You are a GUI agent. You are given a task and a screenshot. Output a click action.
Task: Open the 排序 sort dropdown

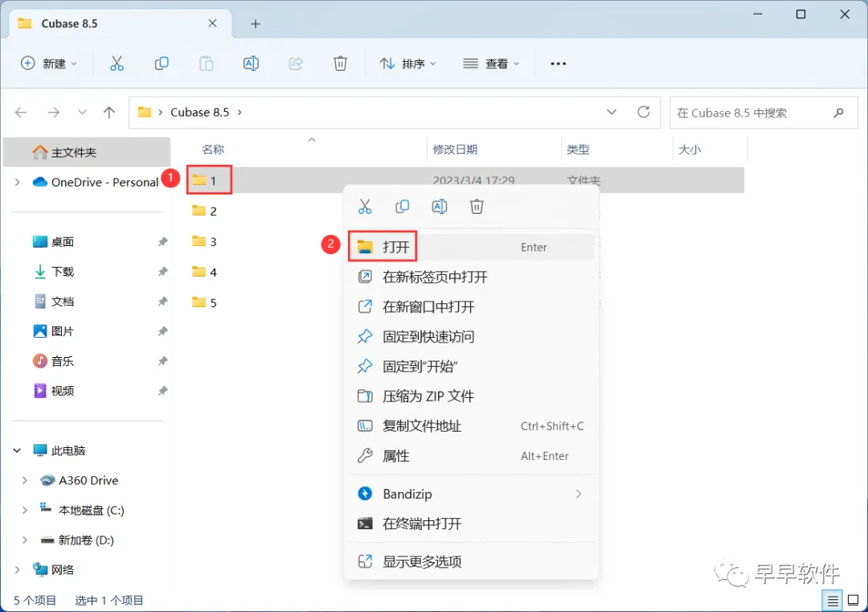[408, 64]
